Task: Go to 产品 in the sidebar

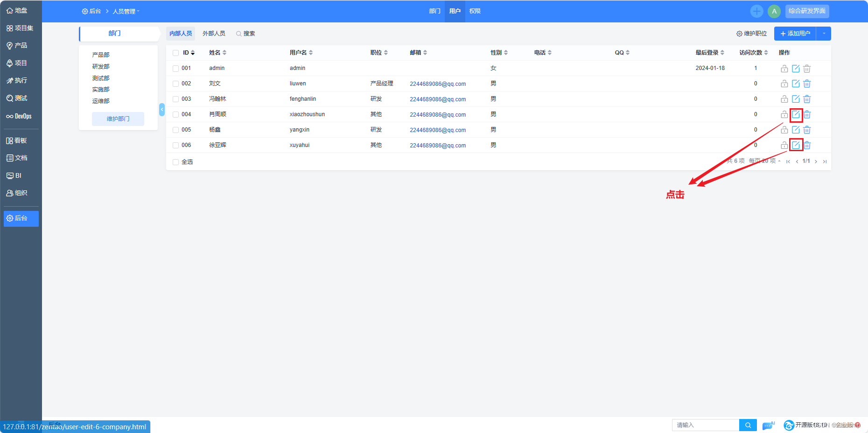Action: coord(17,45)
